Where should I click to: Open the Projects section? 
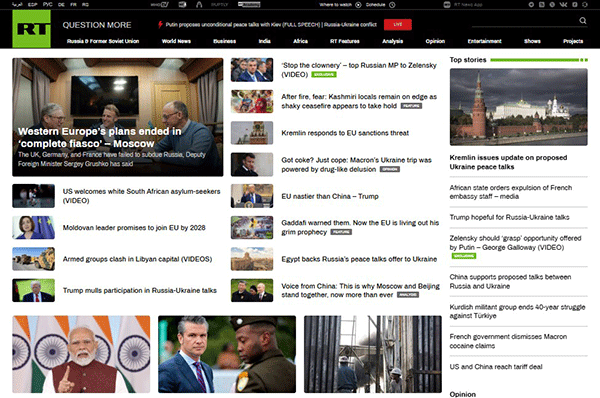tap(573, 41)
